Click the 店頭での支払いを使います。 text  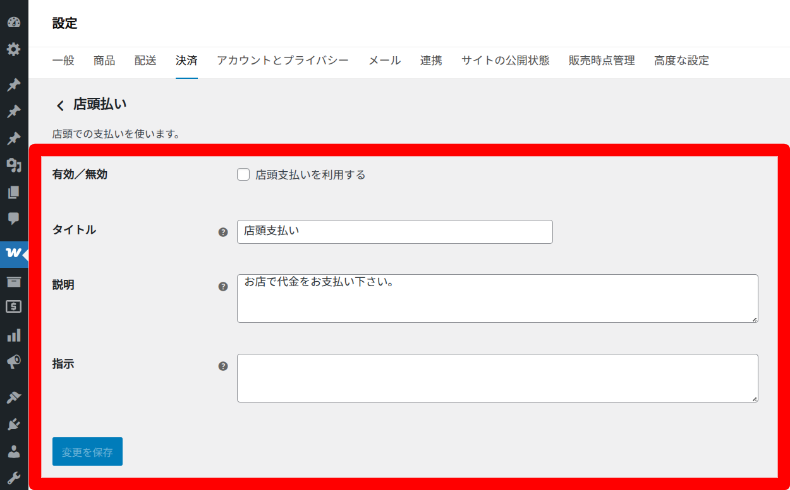click(x=116, y=134)
